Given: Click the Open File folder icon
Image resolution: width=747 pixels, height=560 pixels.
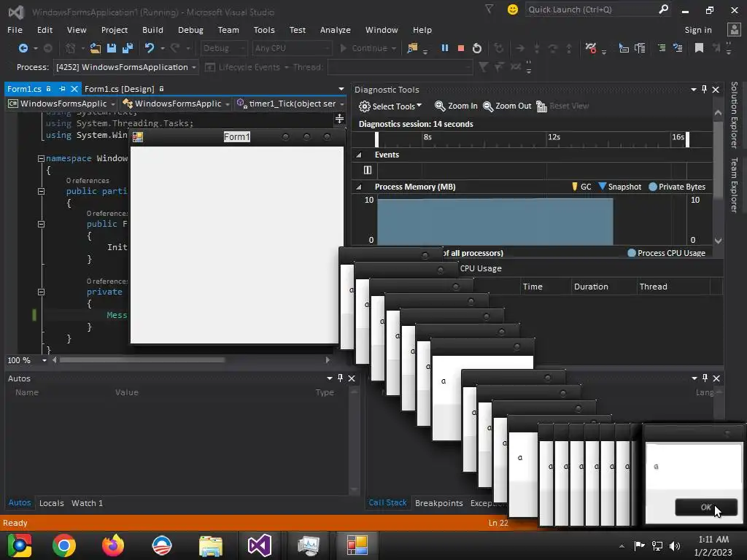Looking at the screenshot, I should 96,48.
